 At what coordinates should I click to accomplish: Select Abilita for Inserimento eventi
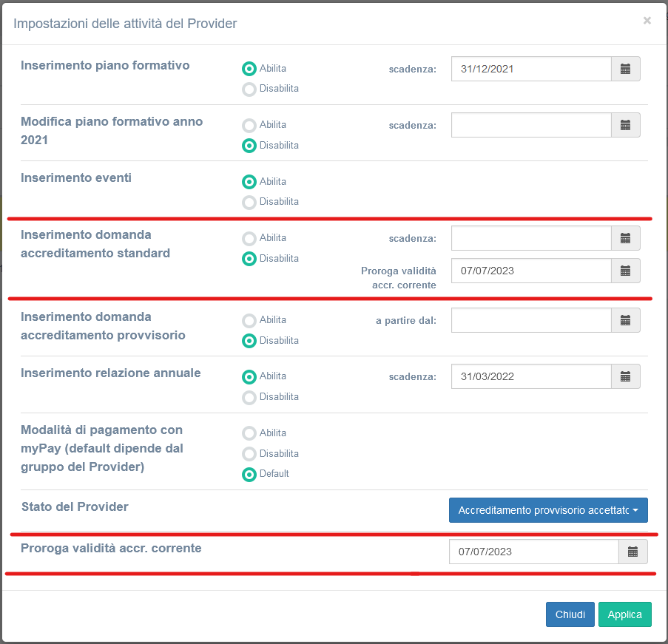pyautogui.click(x=249, y=182)
